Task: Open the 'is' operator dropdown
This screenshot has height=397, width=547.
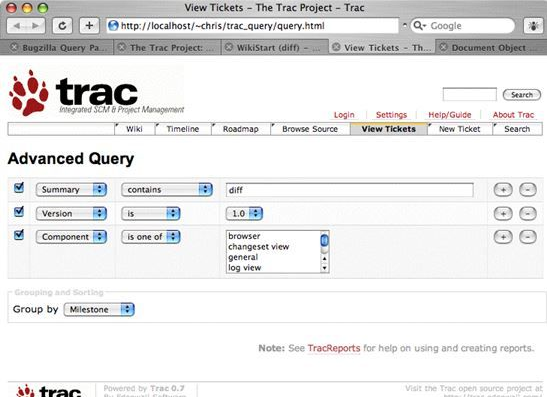Action: point(151,214)
